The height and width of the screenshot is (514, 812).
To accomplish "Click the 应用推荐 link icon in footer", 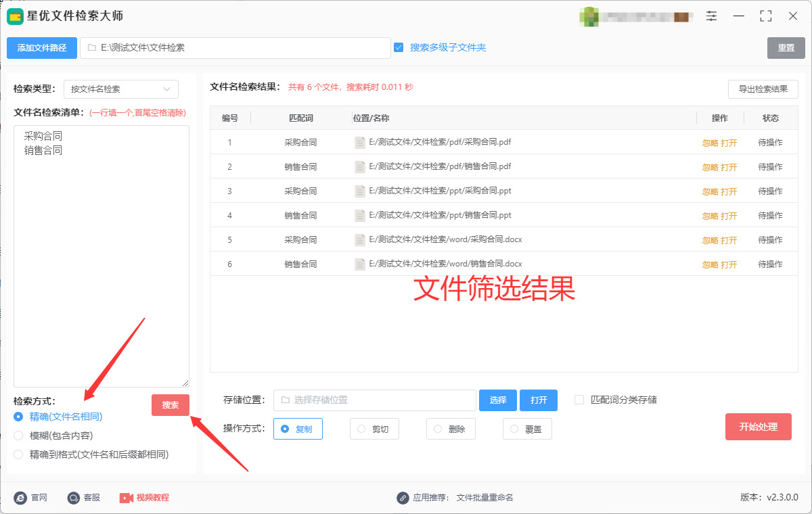I will 403,498.
